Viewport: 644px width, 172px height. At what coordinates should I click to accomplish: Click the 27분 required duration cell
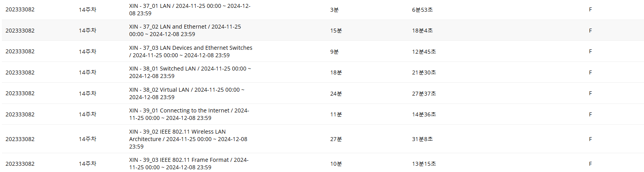pos(336,139)
